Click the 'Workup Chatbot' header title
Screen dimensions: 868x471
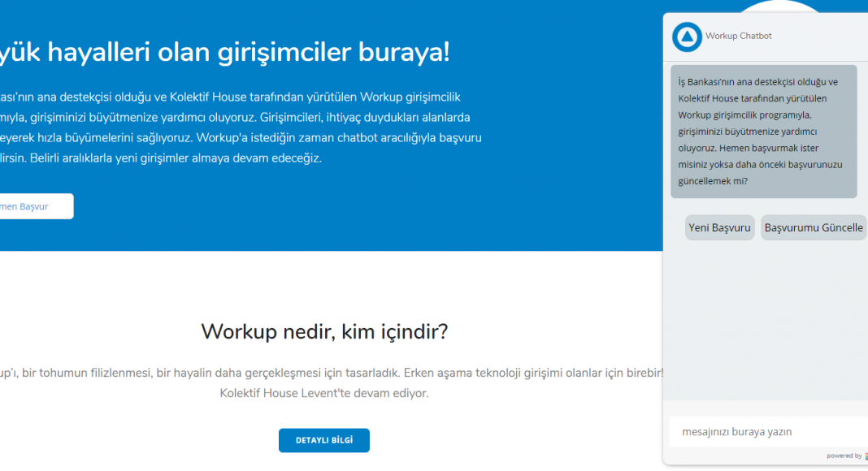pos(738,36)
